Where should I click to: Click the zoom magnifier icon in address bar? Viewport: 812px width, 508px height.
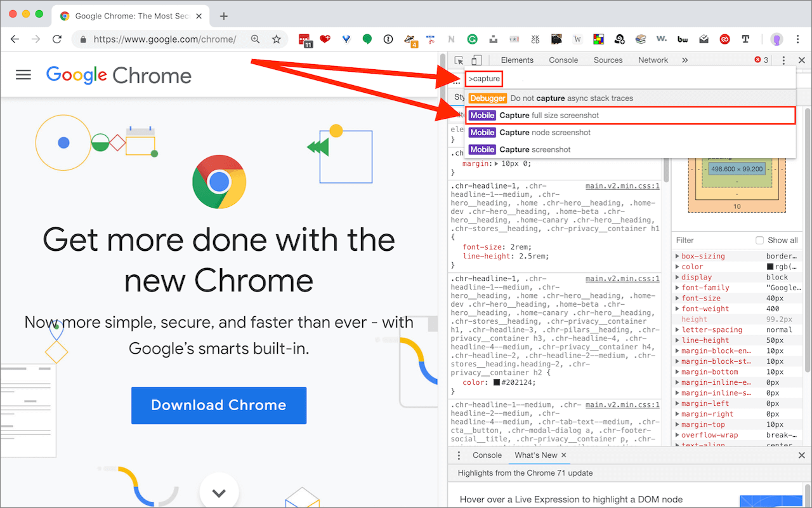click(x=255, y=39)
